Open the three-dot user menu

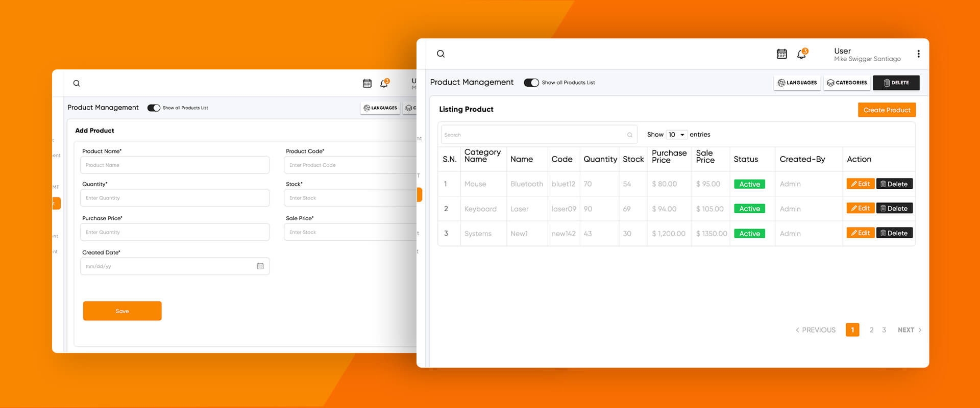point(918,54)
